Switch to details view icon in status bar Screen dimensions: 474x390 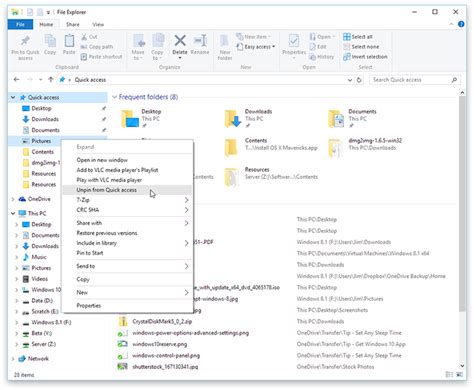(449, 375)
